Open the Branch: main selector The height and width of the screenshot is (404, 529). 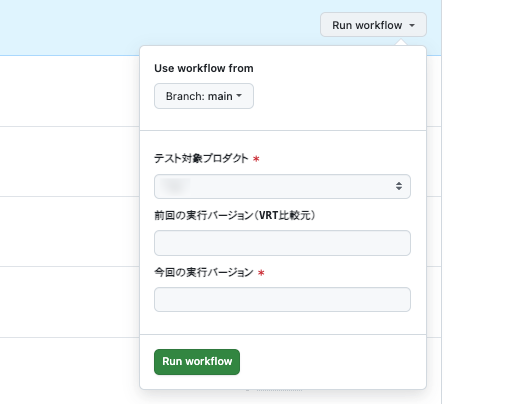[x=204, y=96]
